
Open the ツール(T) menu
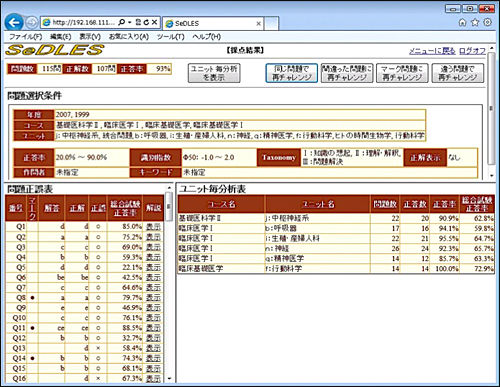[170, 37]
